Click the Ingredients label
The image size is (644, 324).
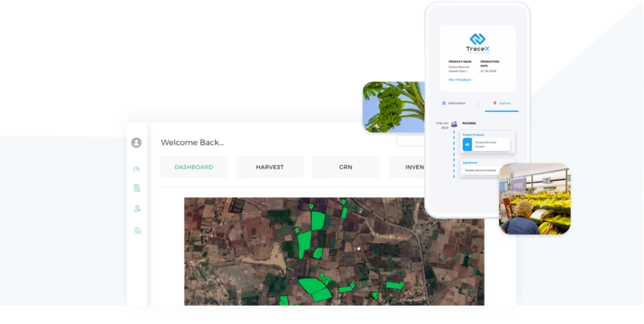point(470,162)
